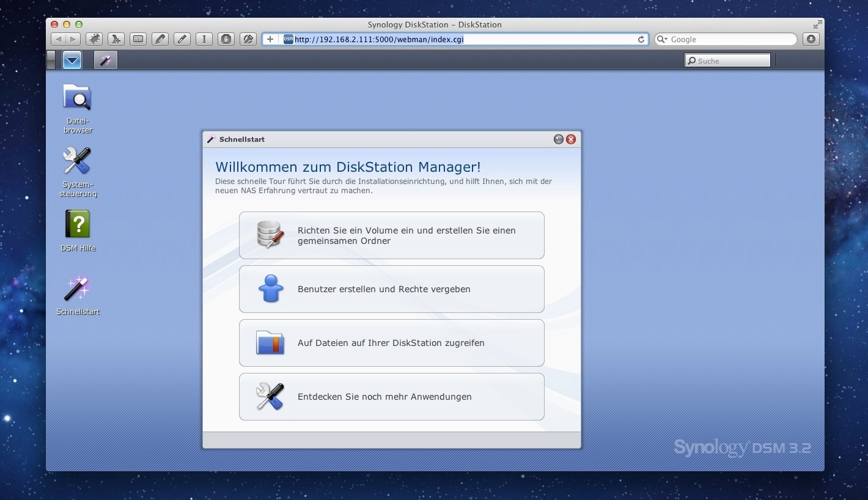Choose Entdecken Sie noch mehr Anwendungen
This screenshot has height=500, width=868.
392,397
